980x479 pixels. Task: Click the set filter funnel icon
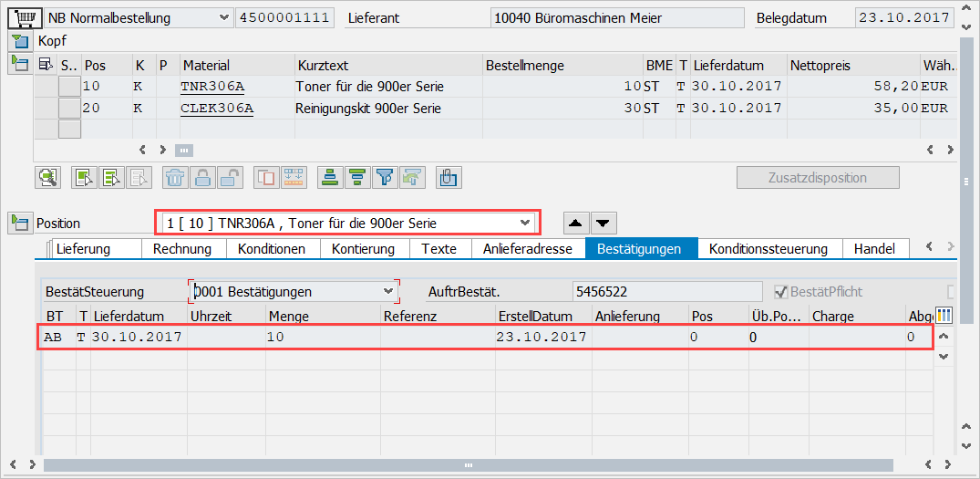point(385,177)
